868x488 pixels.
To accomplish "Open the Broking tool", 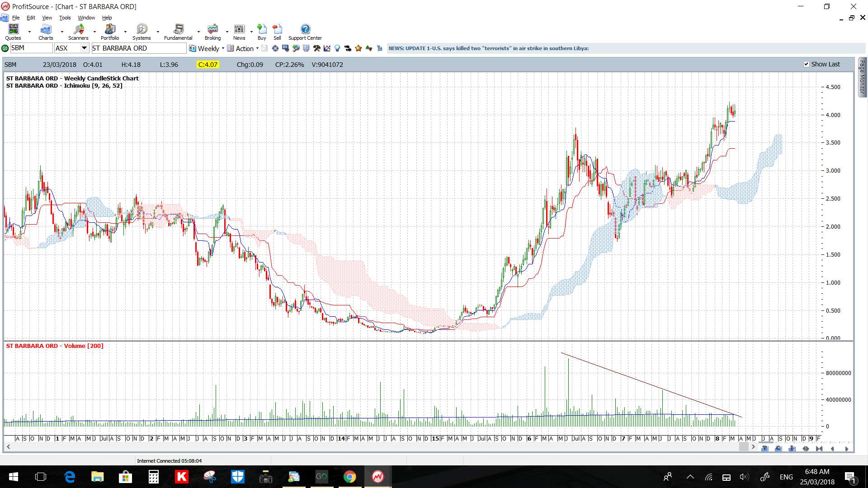I will [x=212, y=32].
